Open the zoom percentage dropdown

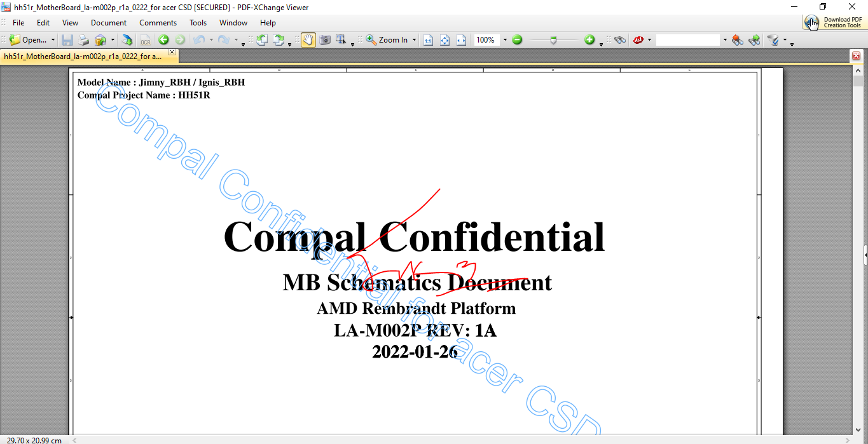tap(505, 40)
